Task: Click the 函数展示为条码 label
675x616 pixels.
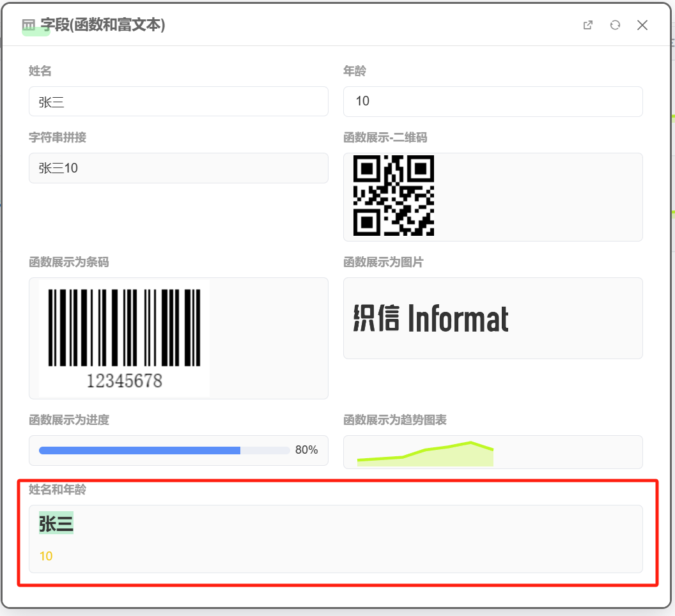Action: (69, 262)
